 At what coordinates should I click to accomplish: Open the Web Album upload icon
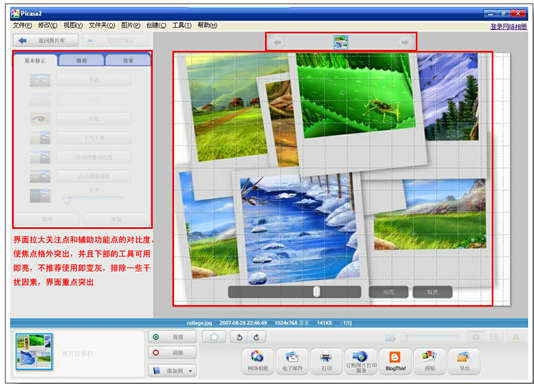click(257, 361)
